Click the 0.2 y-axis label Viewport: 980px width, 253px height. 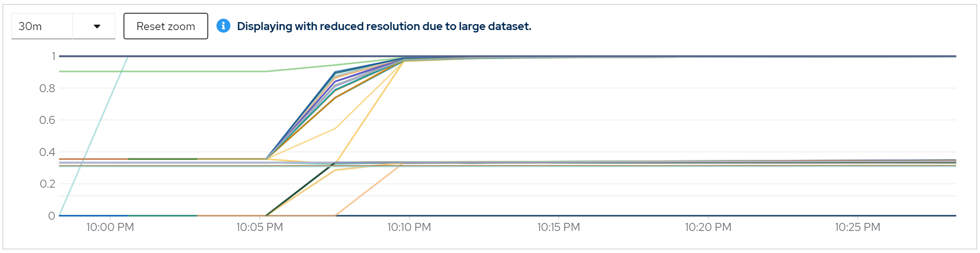click(47, 184)
